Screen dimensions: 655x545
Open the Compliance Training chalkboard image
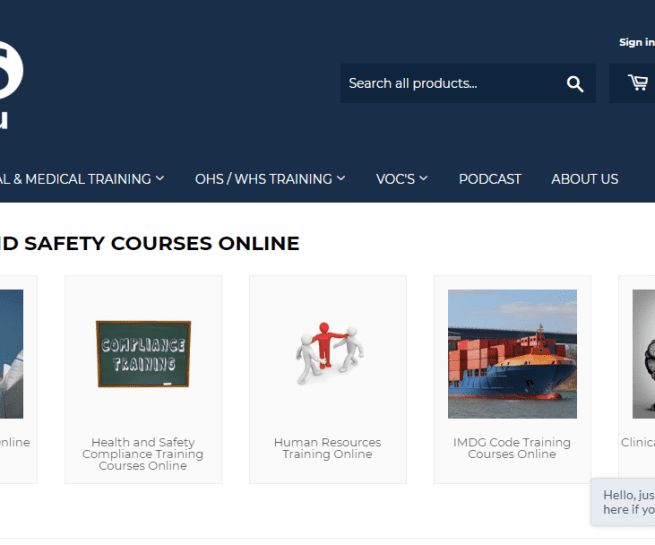click(x=143, y=354)
